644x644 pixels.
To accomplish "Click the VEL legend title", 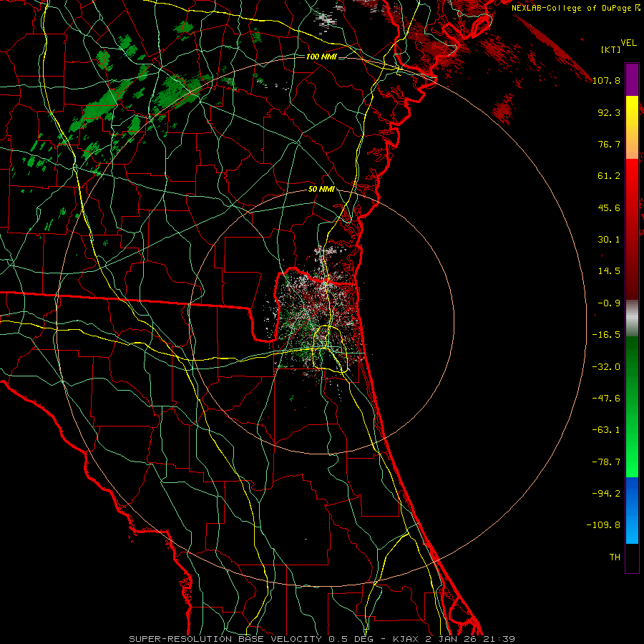I will pyautogui.click(x=628, y=43).
